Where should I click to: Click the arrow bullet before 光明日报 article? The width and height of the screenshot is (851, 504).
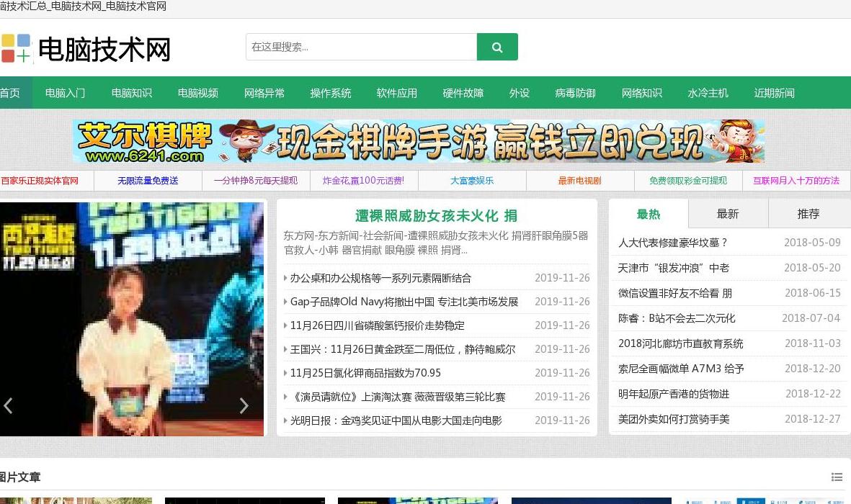click(x=285, y=420)
